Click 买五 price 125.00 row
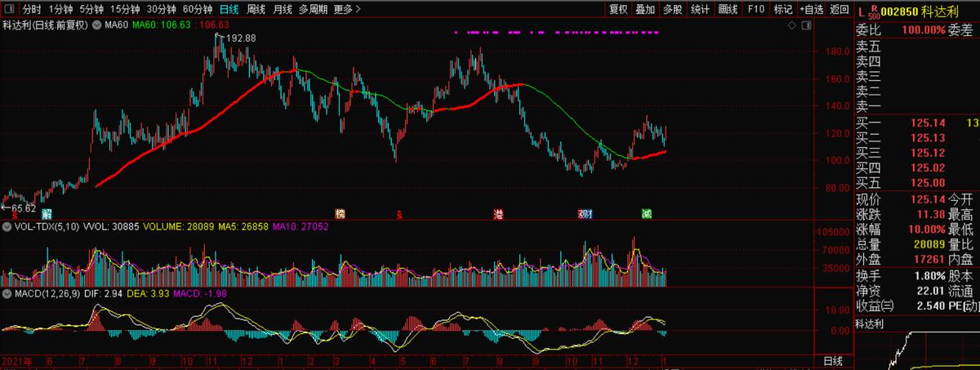The image size is (980, 370). [916, 183]
